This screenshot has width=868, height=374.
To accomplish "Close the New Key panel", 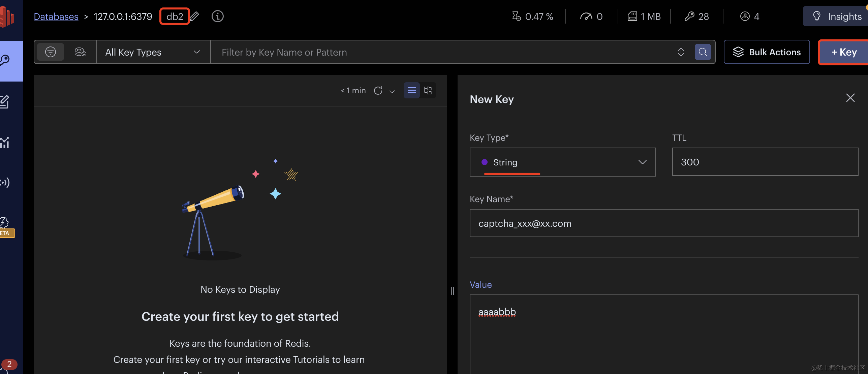I will click(850, 98).
